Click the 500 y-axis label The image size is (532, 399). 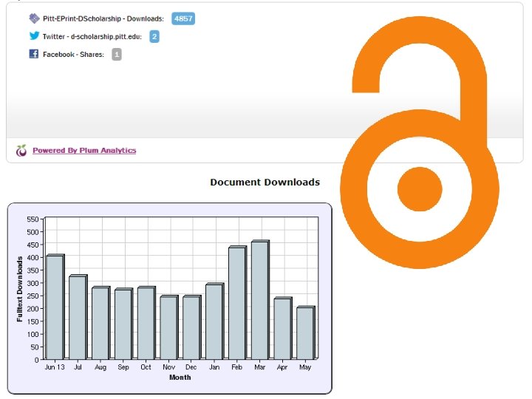click(33, 232)
